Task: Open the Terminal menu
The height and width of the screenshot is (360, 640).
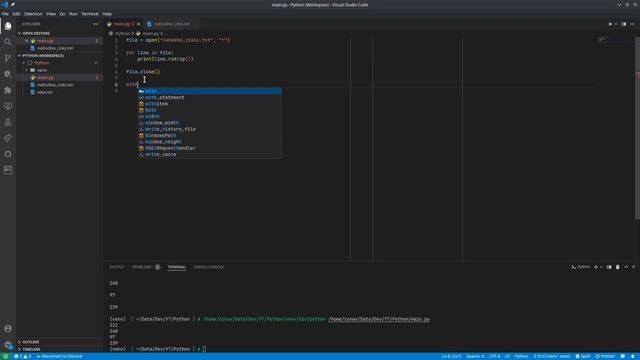Action: (x=90, y=14)
